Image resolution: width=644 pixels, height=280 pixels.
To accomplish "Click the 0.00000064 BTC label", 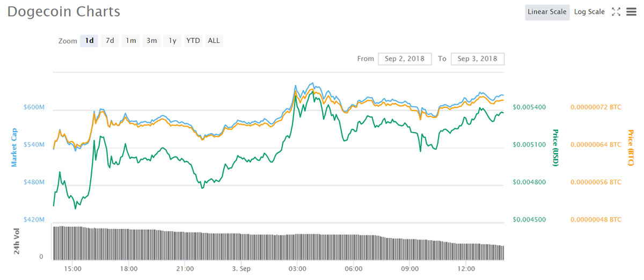I will coord(596,145).
